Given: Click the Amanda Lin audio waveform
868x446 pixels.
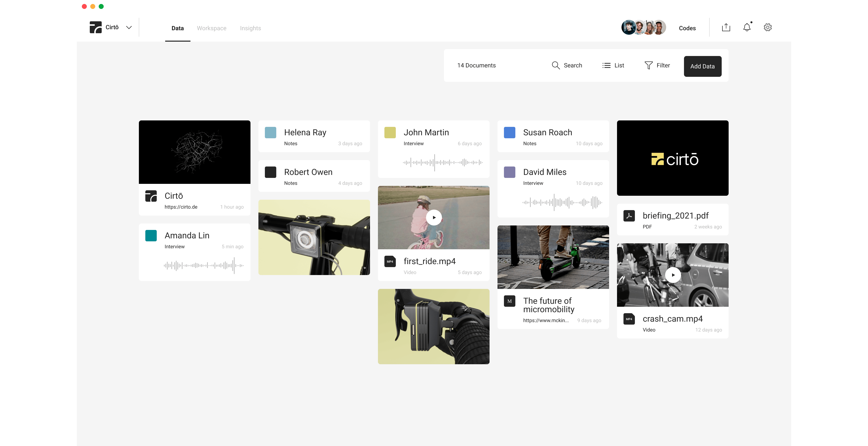Looking at the screenshot, I should [x=204, y=266].
